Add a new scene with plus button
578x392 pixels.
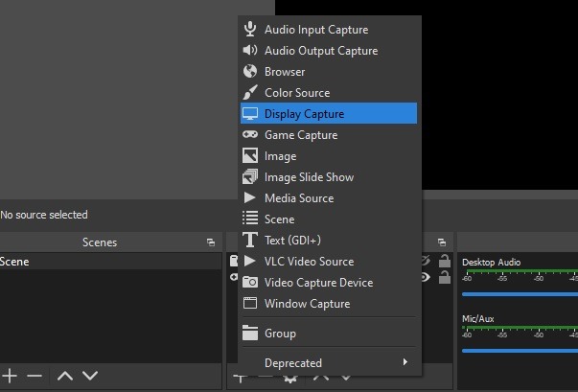click(x=11, y=376)
